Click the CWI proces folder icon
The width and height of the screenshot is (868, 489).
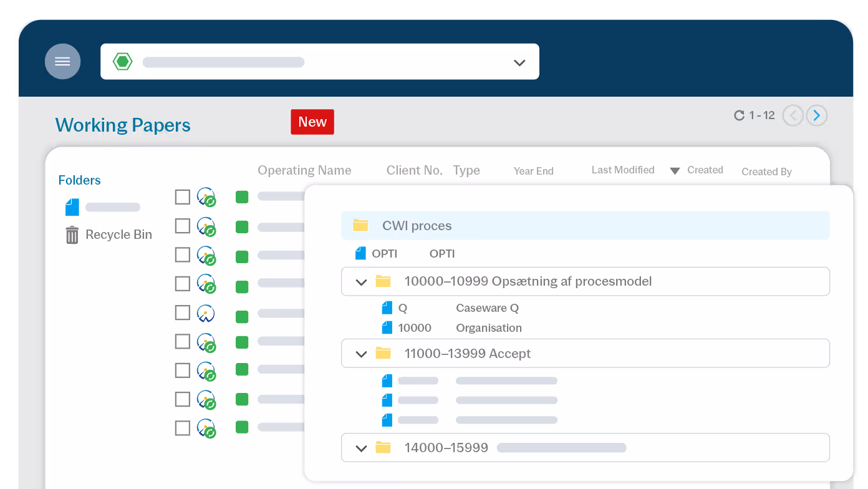[360, 225]
